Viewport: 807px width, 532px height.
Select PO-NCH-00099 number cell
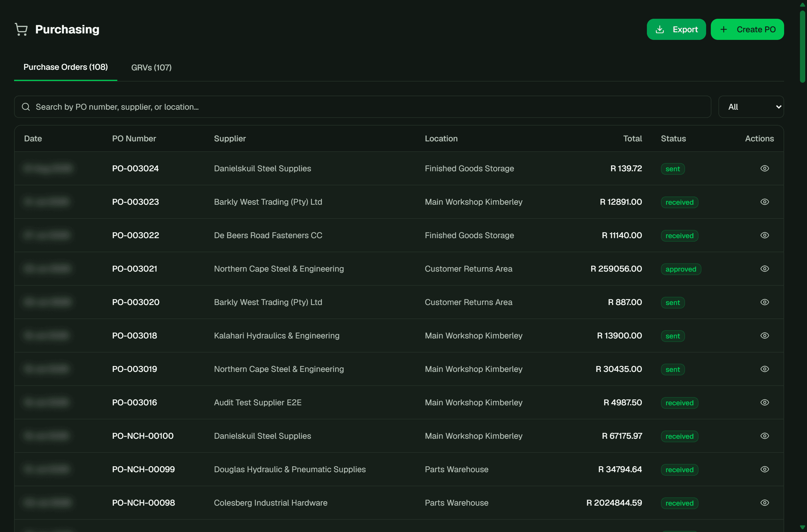tap(143, 469)
